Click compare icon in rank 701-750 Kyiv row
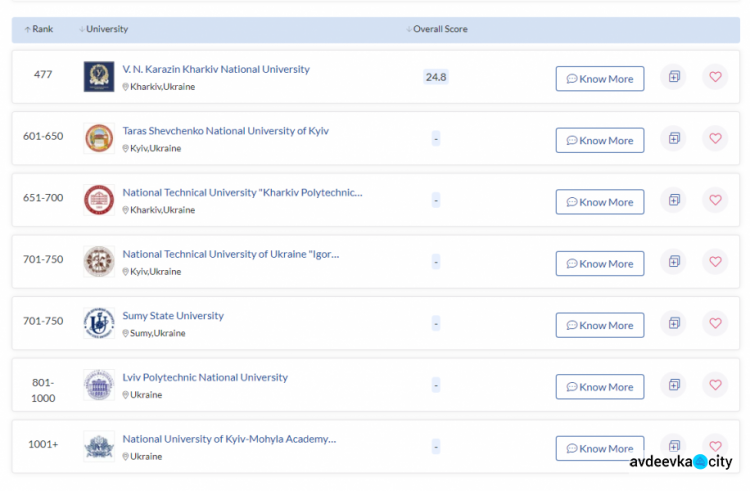This screenshot has height=491, width=750. coord(674,262)
